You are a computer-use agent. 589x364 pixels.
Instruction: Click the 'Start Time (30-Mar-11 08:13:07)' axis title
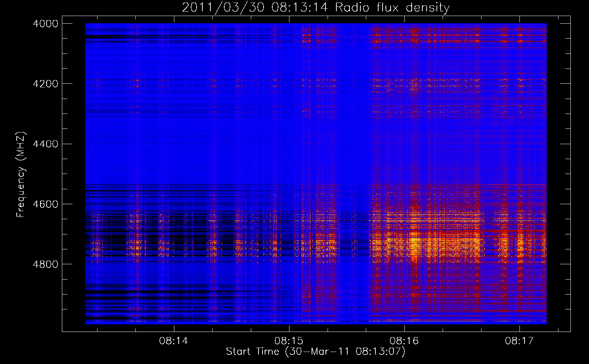point(316,352)
